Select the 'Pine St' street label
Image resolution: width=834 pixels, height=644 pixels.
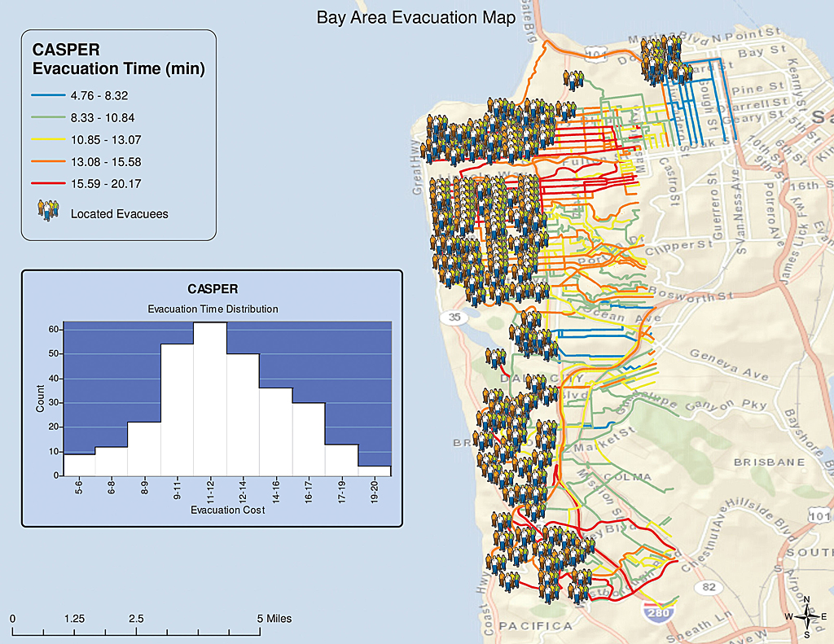[758, 88]
